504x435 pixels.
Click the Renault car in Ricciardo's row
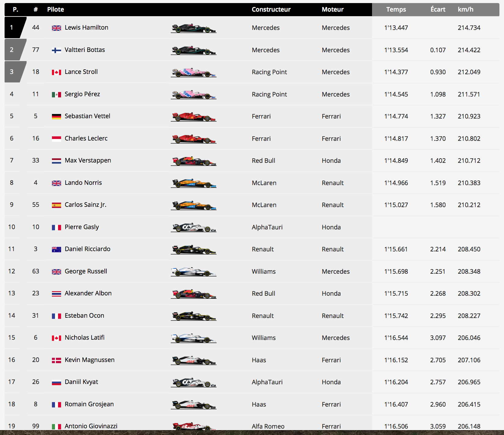tap(194, 250)
